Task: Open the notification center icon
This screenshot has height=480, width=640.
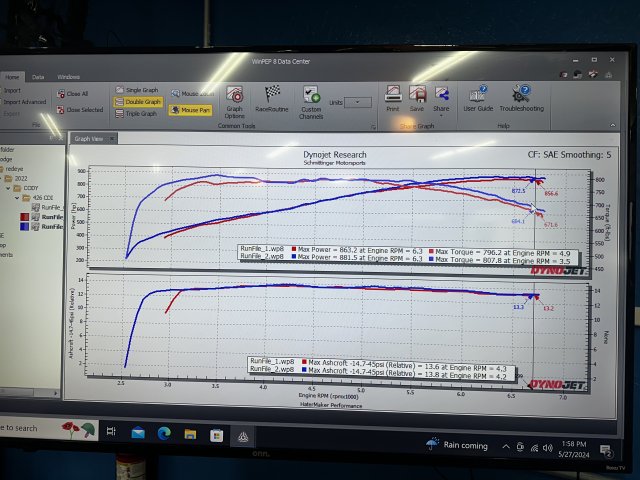Action: tap(606, 451)
